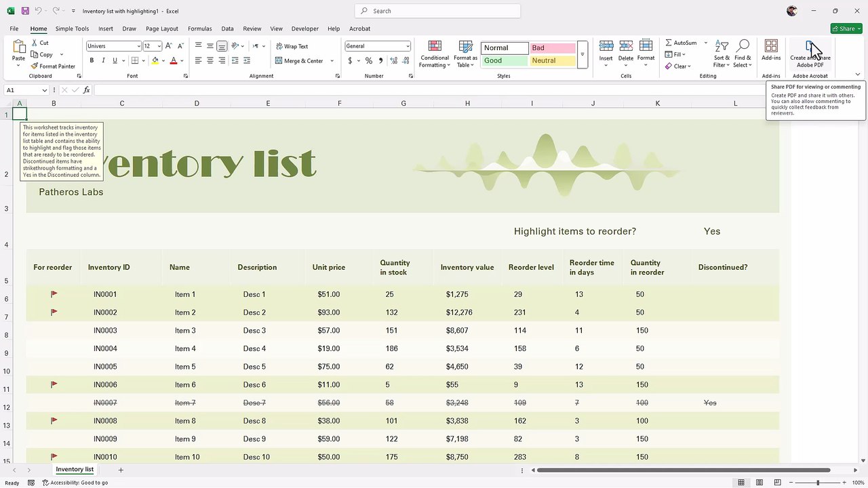Decrease font size with A-down icon
Screen dimensions: 868x488
tap(180, 46)
